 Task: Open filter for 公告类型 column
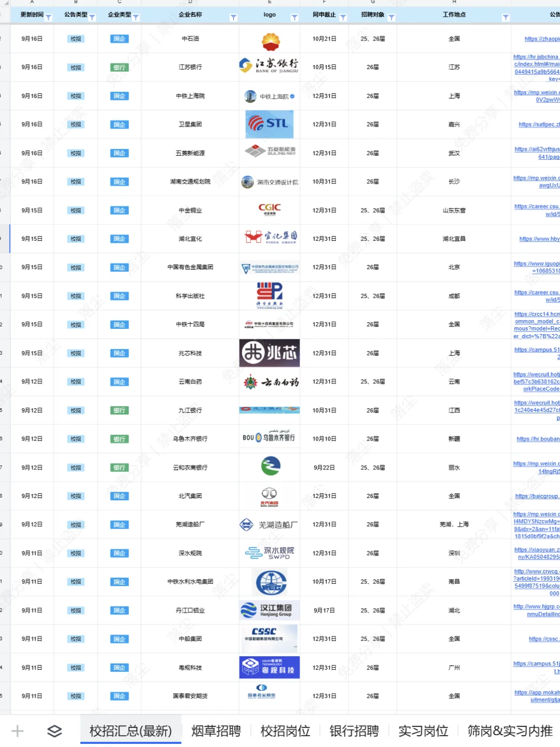click(92, 18)
